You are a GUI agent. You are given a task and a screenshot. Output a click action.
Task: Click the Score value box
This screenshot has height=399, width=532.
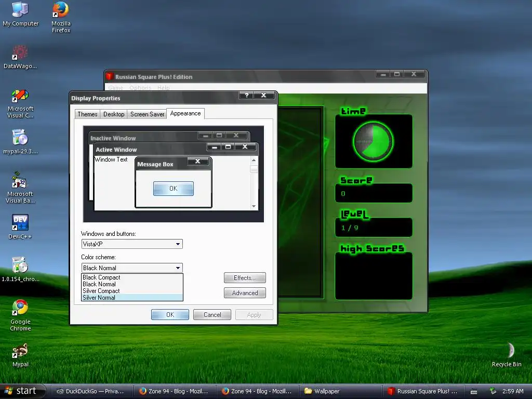[x=374, y=193]
